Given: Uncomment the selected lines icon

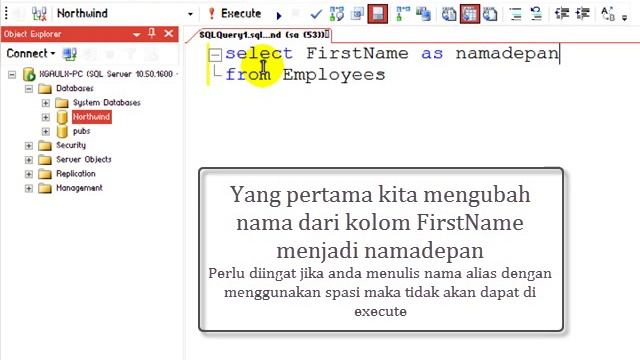Looking at the screenshot, I should pos(536,14).
